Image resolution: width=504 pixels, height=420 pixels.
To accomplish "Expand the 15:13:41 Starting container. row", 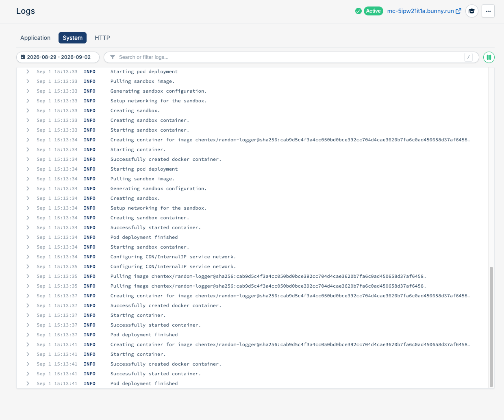I will (28, 354).
